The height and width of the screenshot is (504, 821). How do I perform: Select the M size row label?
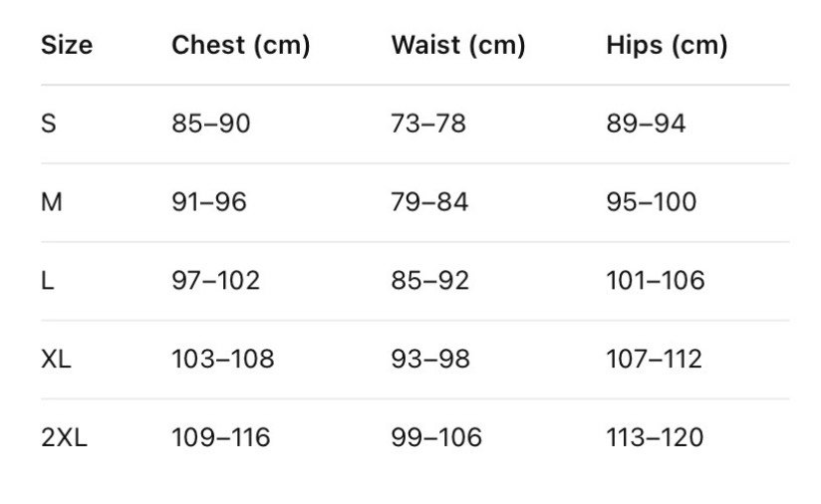(x=52, y=203)
